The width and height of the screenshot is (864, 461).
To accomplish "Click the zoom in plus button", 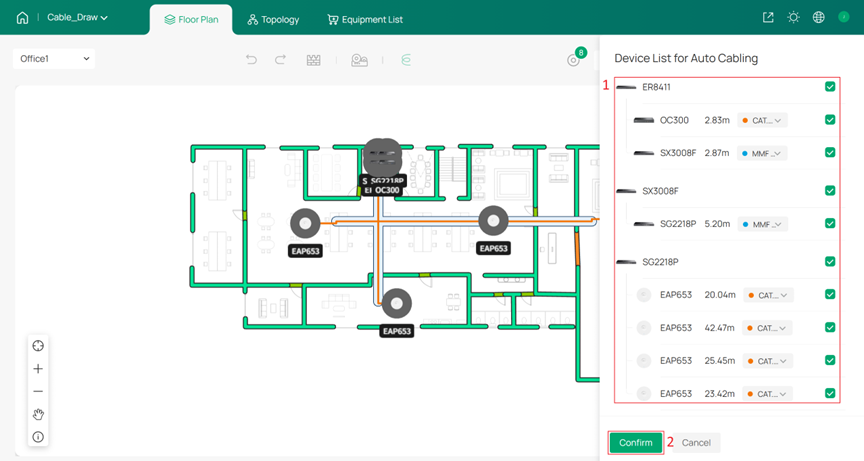I will (38, 369).
